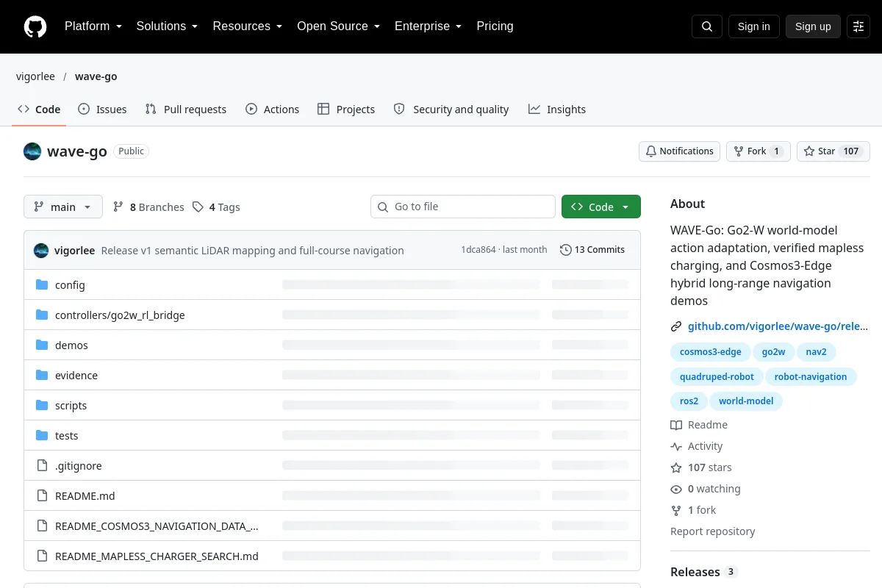This screenshot has height=588, width=882.
Task: Click the link icon beside repository URL
Action: click(676, 327)
